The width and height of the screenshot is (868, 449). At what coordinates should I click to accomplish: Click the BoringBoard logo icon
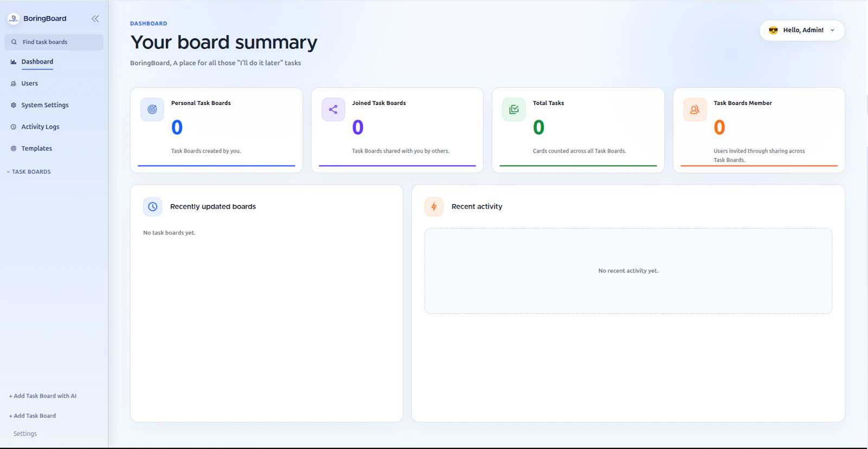point(14,18)
